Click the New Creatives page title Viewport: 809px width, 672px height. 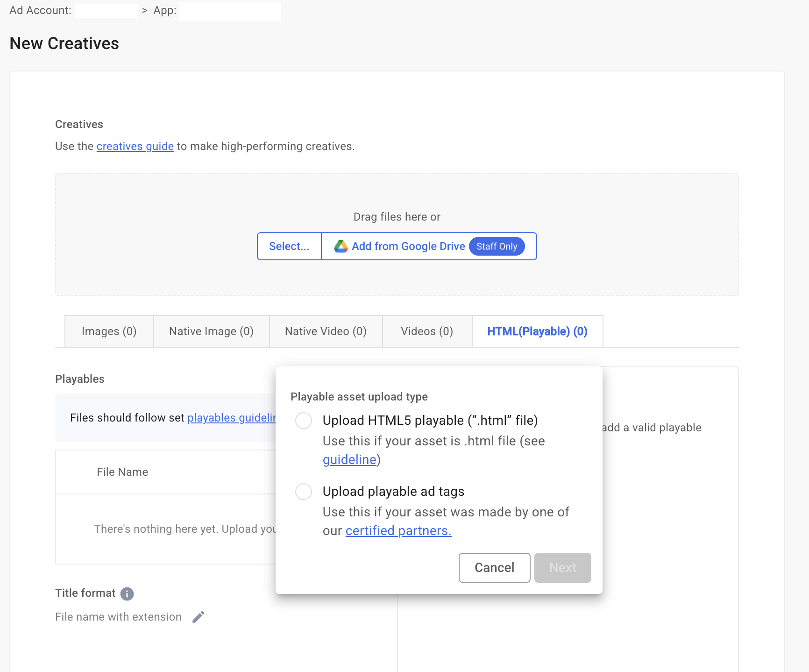(64, 43)
